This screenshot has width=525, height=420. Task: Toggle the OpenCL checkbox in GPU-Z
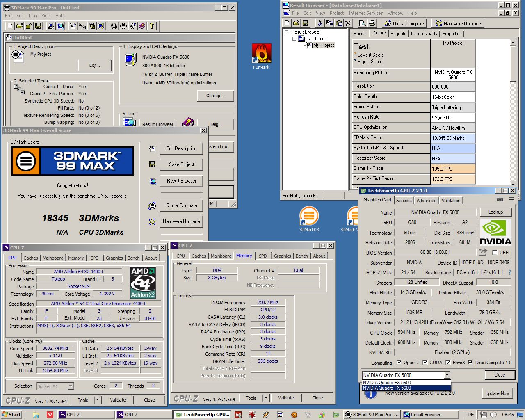click(x=399, y=363)
